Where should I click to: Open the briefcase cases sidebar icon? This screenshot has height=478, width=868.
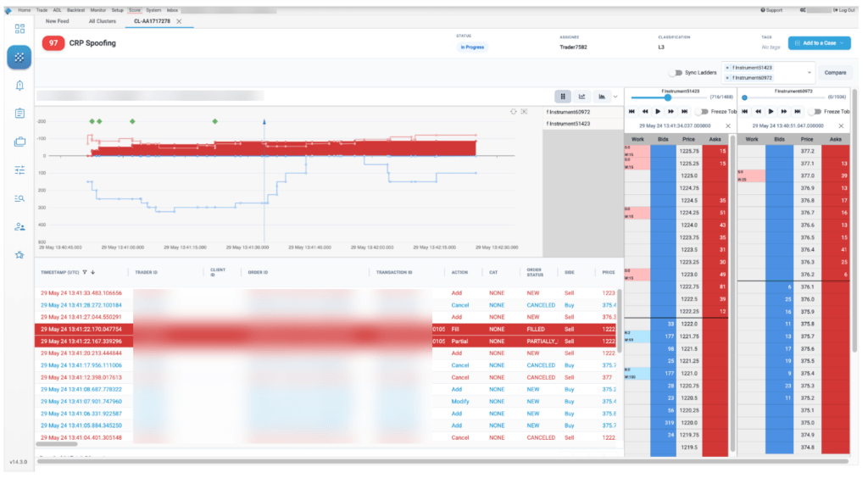(19, 142)
